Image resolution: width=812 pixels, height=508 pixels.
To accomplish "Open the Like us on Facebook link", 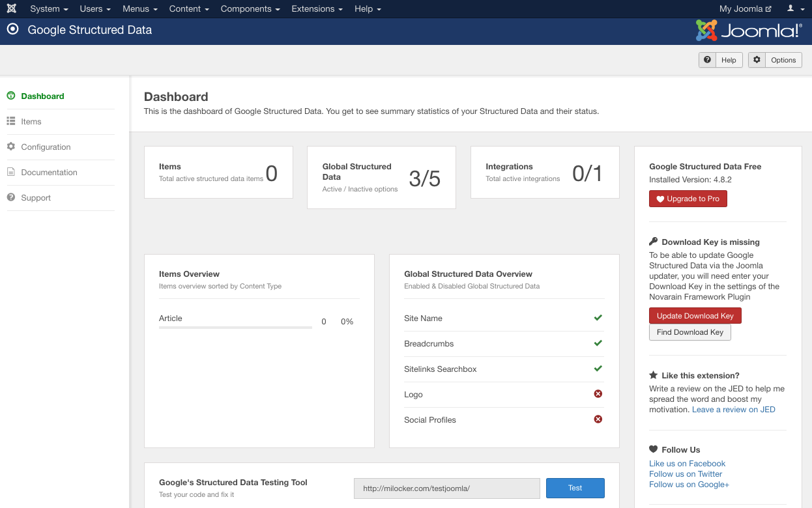I will tap(687, 464).
